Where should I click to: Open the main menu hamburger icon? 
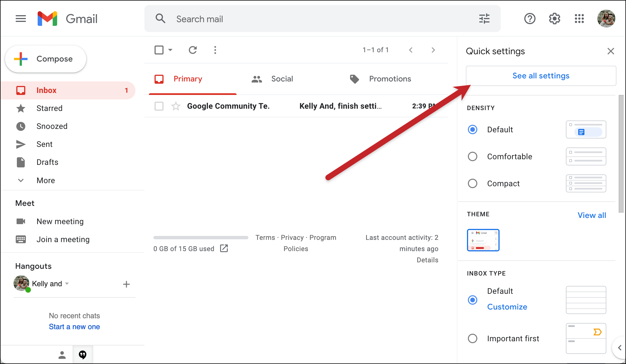point(21,19)
